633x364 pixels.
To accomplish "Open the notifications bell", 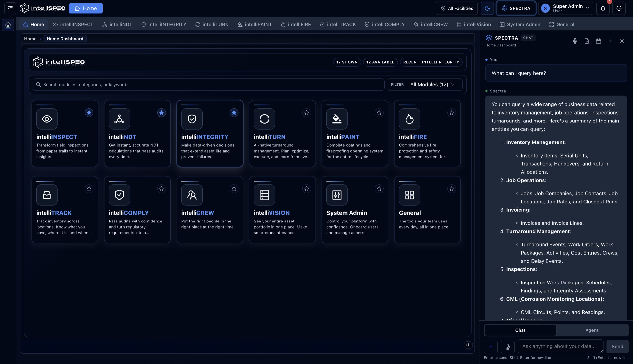I will pyautogui.click(x=603, y=8).
